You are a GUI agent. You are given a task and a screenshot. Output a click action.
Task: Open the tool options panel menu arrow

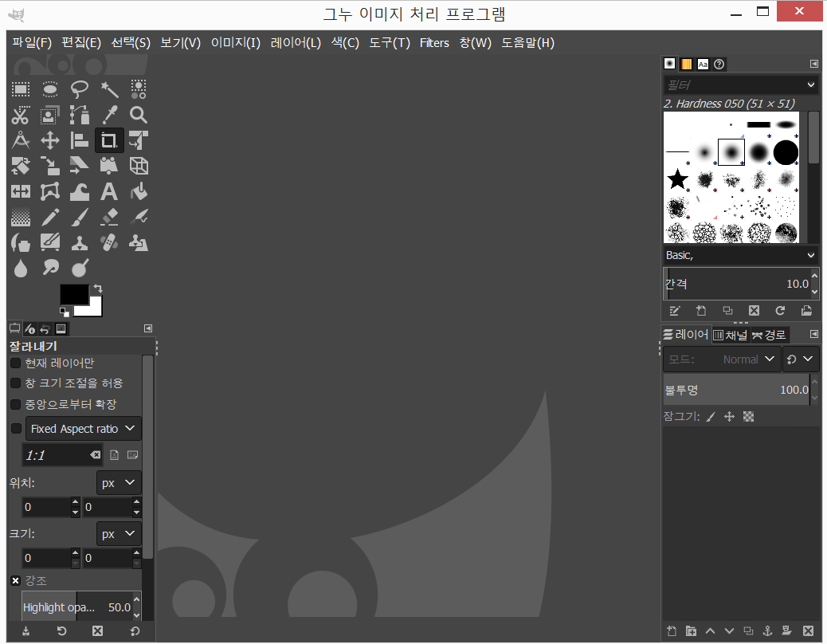click(x=148, y=328)
